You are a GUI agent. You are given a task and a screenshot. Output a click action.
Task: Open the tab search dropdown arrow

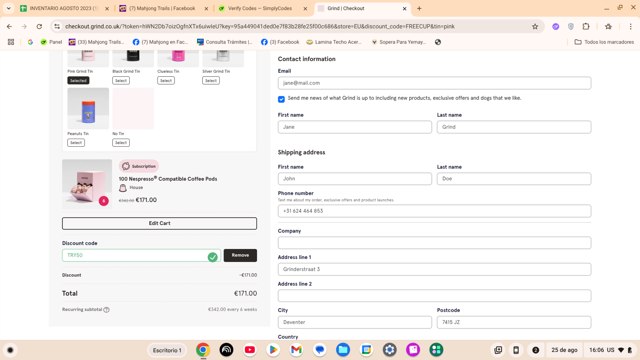pos(8,8)
